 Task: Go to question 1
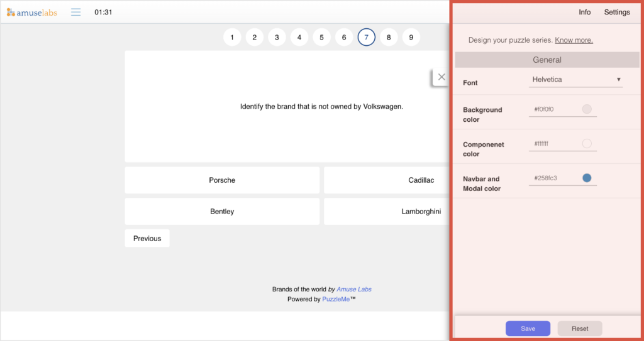point(232,37)
